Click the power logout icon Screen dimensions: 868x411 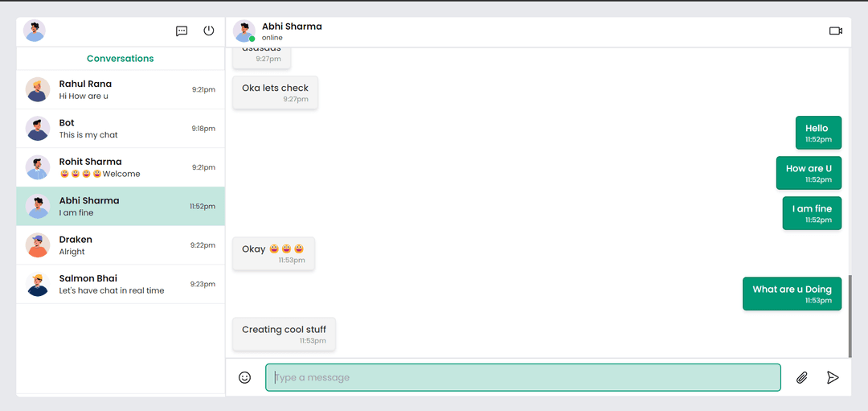tap(209, 31)
